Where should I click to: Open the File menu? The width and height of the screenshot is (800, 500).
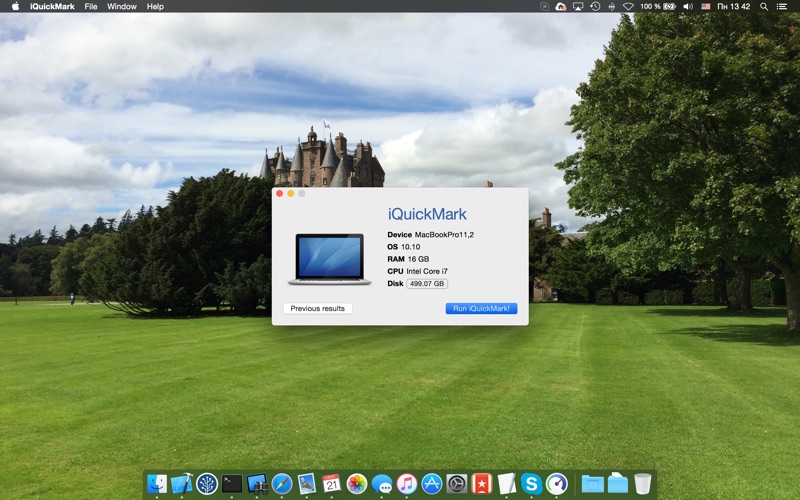click(91, 6)
